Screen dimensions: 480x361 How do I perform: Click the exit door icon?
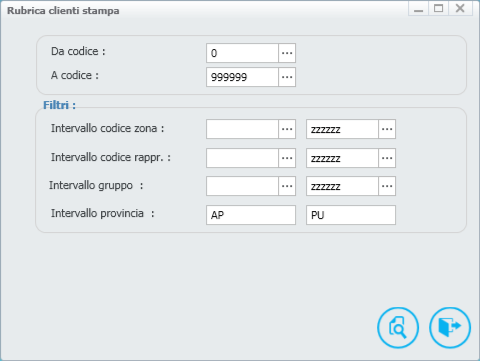[450, 328]
